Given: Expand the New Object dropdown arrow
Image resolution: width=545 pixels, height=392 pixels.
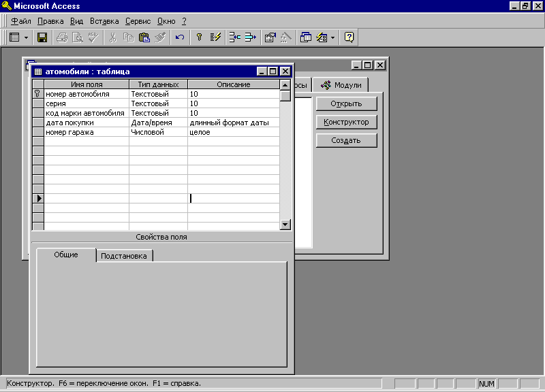Looking at the screenshot, I should click(332, 37).
